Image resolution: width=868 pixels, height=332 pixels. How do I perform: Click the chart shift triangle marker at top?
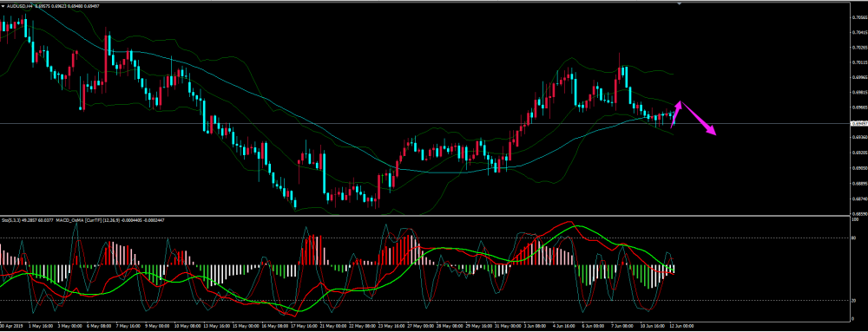tap(681, 3)
